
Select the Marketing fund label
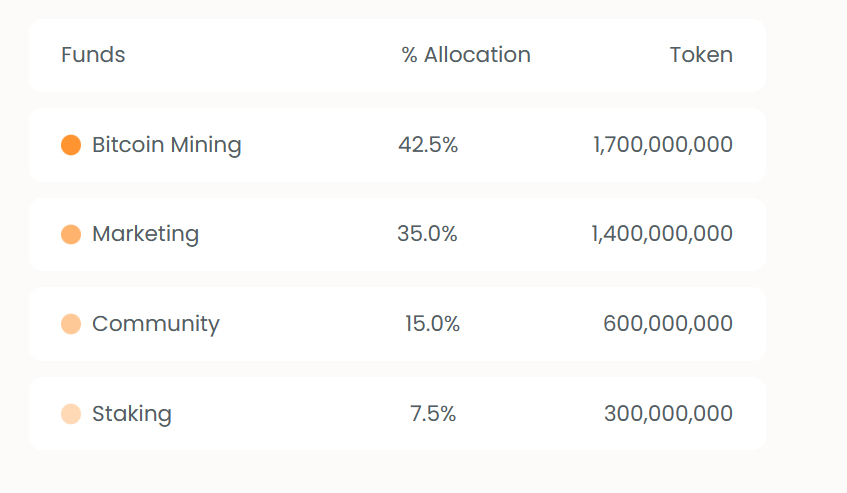[x=145, y=234]
